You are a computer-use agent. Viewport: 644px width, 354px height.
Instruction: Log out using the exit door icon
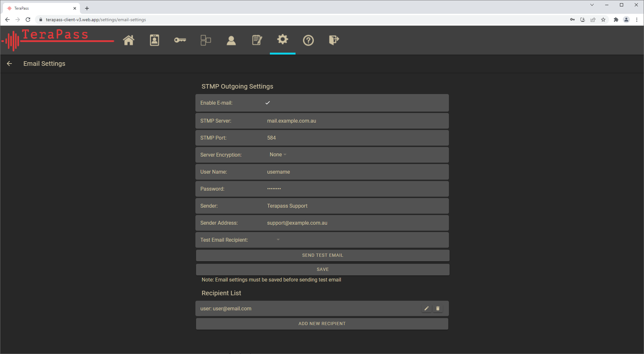coord(334,40)
